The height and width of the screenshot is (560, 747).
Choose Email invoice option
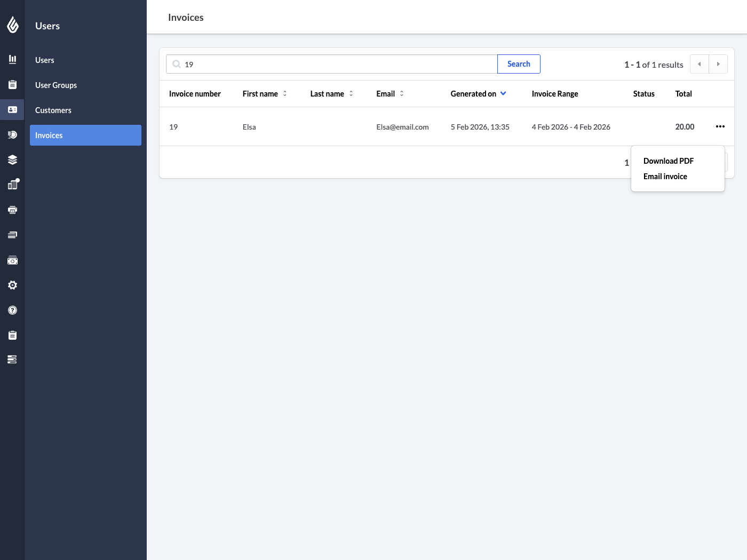pos(665,176)
